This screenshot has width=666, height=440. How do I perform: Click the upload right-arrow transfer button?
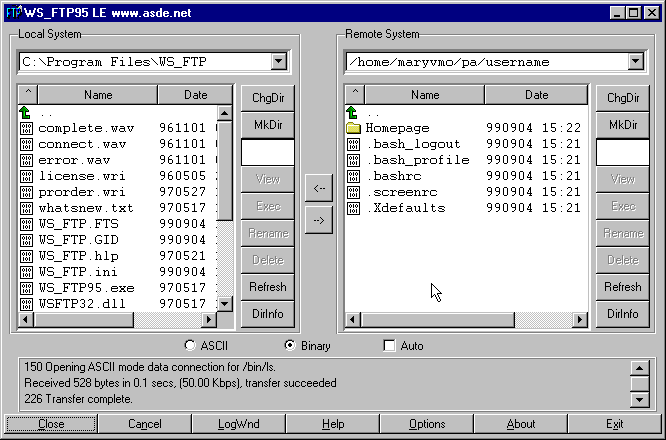pyautogui.click(x=319, y=220)
